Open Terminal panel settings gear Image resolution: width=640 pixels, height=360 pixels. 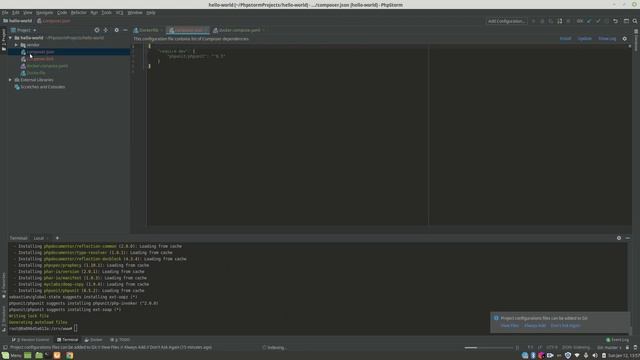tap(619, 238)
